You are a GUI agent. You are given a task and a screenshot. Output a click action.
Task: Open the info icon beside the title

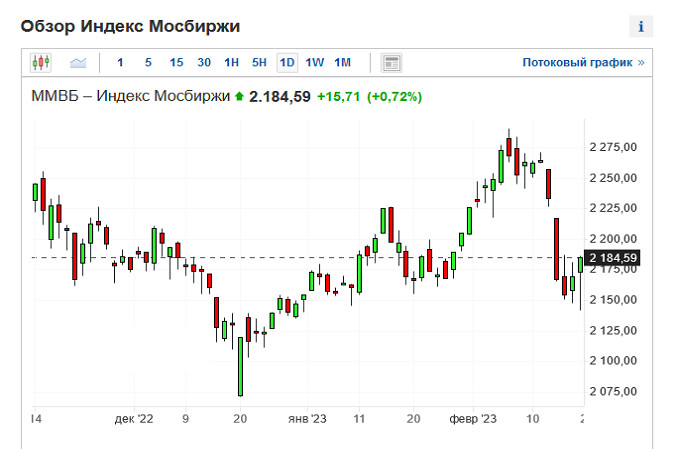tap(640, 26)
